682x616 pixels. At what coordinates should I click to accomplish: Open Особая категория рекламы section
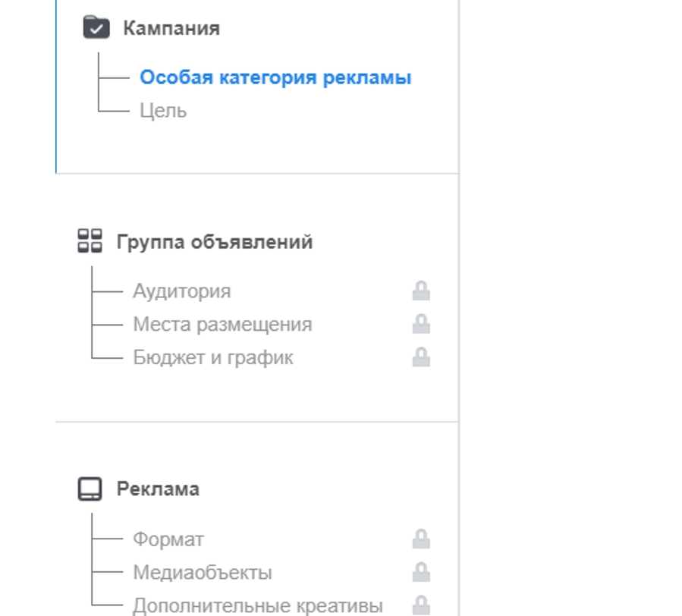click(275, 77)
